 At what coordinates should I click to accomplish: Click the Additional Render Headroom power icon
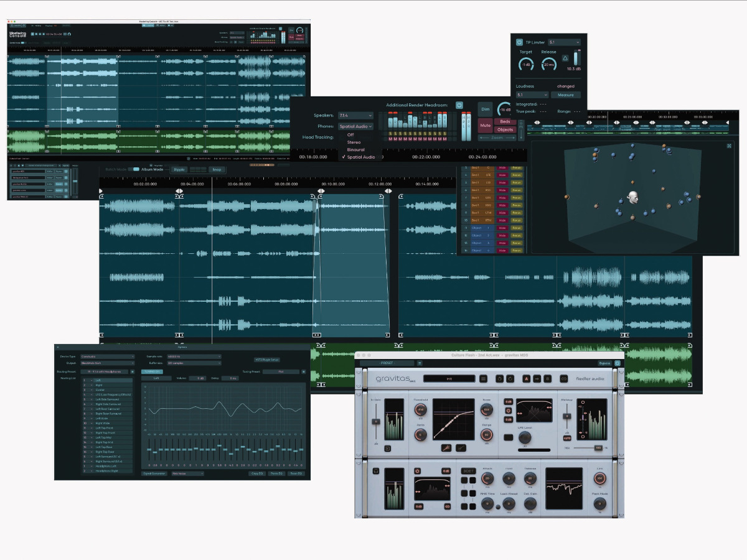point(459,105)
